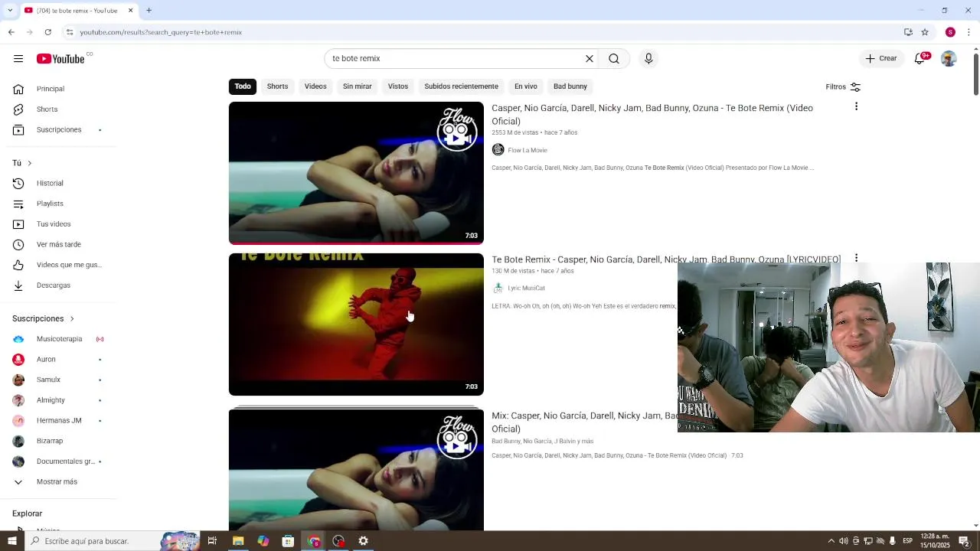Select the Videos filter chip
This screenshot has height=551, width=980.
point(315,86)
